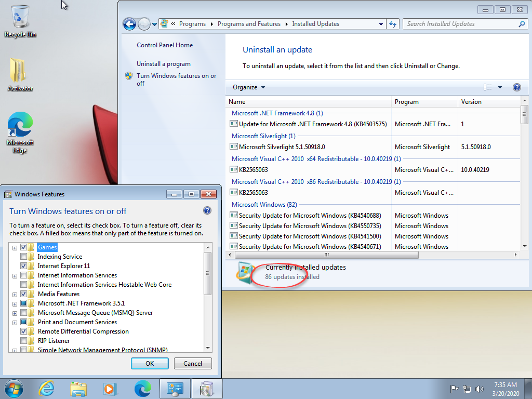Click the Programs breadcrumb
Screen dimensions: 532x399
coord(192,24)
